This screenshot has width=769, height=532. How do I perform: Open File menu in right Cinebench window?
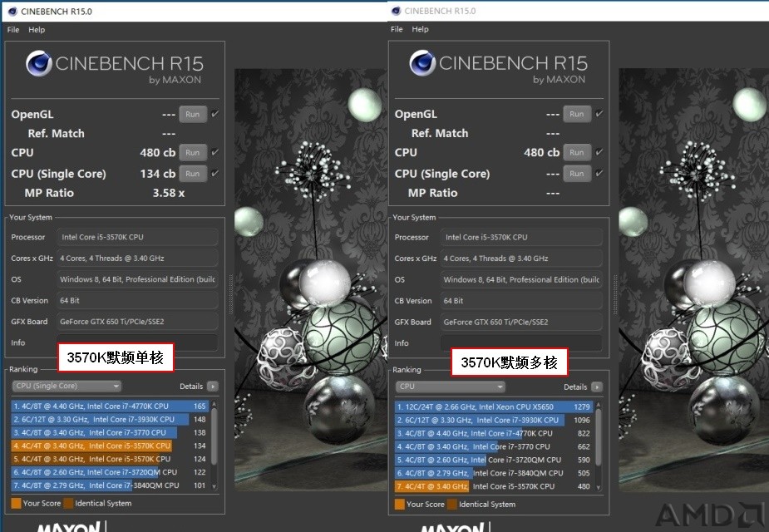tap(397, 29)
